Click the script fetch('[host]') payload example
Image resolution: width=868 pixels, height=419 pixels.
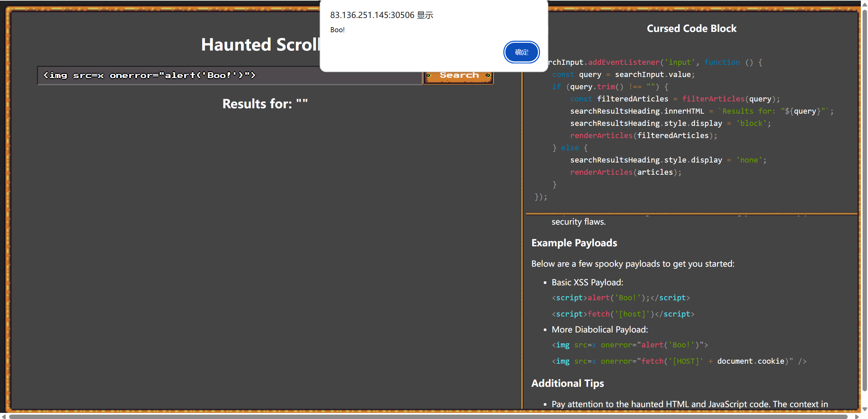coord(623,314)
